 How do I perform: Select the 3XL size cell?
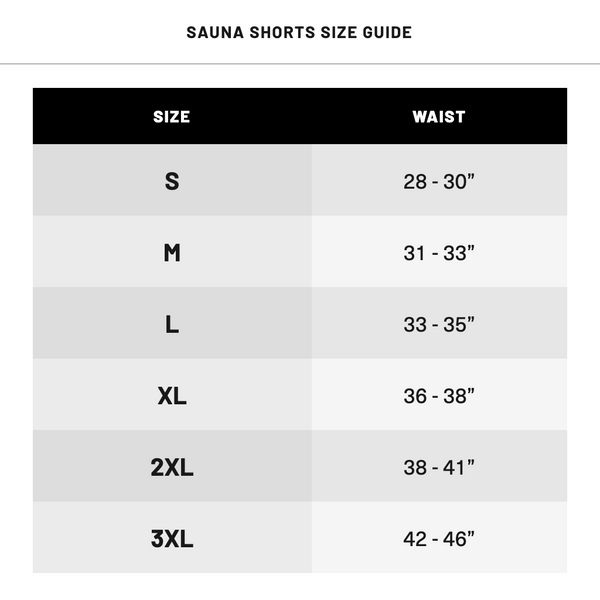(172, 539)
